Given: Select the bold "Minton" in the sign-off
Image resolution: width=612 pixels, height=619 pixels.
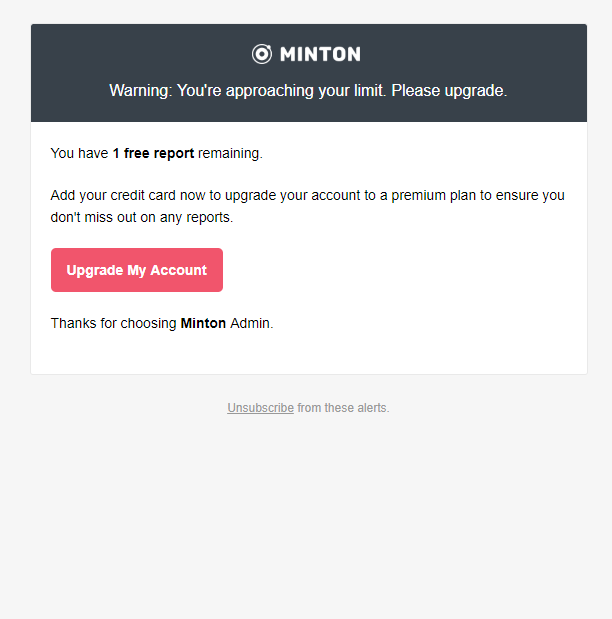Looking at the screenshot, I should click(x=203, y=324).
